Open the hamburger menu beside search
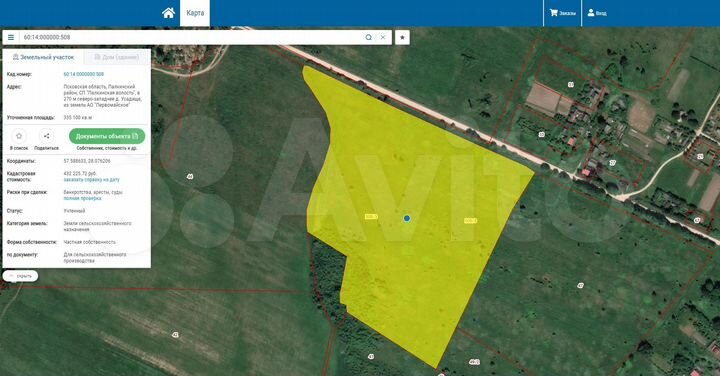Screen dimensions: 720x376 [11, 37]
